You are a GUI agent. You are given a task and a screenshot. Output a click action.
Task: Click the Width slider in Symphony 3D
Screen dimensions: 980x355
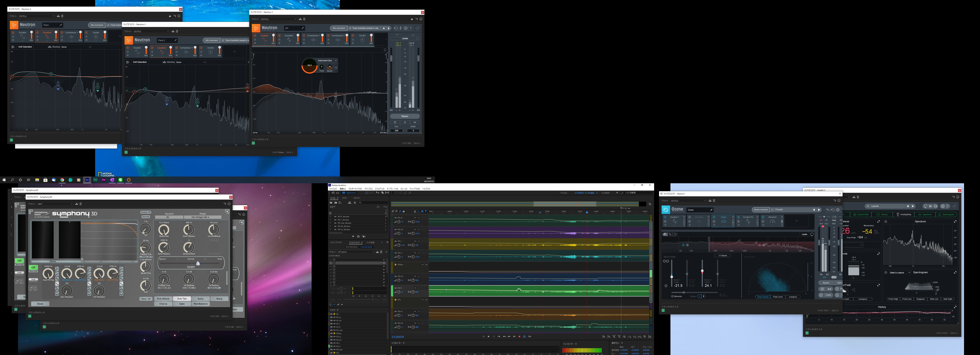pyautogui.click(x=198, y=263)
